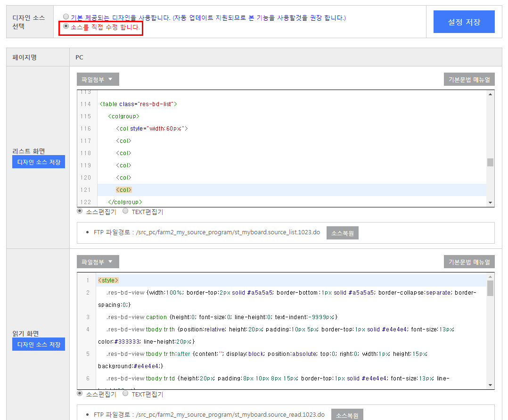This screenshot has width=508, height=420.
Task: Open 기본문법 메뉴얼 for the read screen editor
Action: click(x=469, y=262)
